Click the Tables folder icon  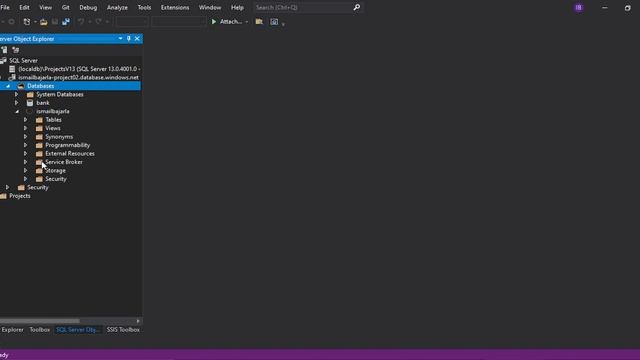point(39,120)
